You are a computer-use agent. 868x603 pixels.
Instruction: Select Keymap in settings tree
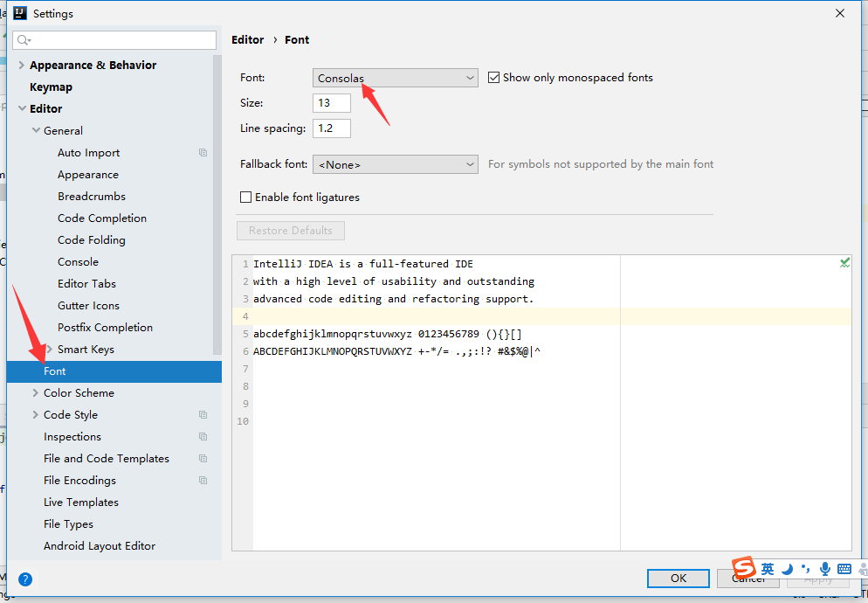click(x=51, y=87)
